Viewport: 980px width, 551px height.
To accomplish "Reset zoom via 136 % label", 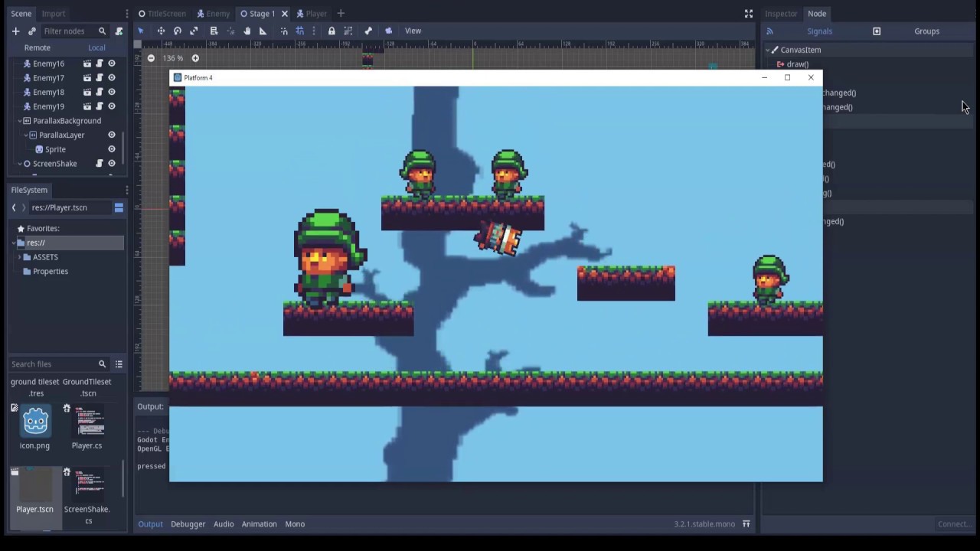I will (173, 58).
